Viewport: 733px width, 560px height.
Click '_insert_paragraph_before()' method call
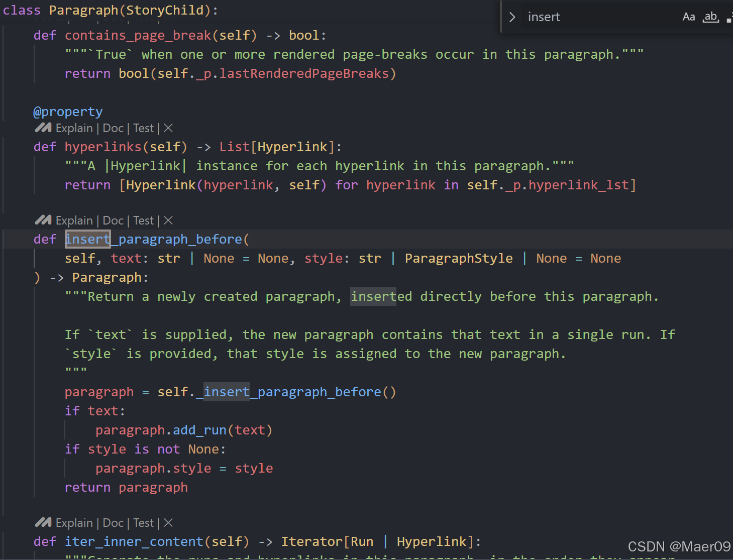[296, 392]
